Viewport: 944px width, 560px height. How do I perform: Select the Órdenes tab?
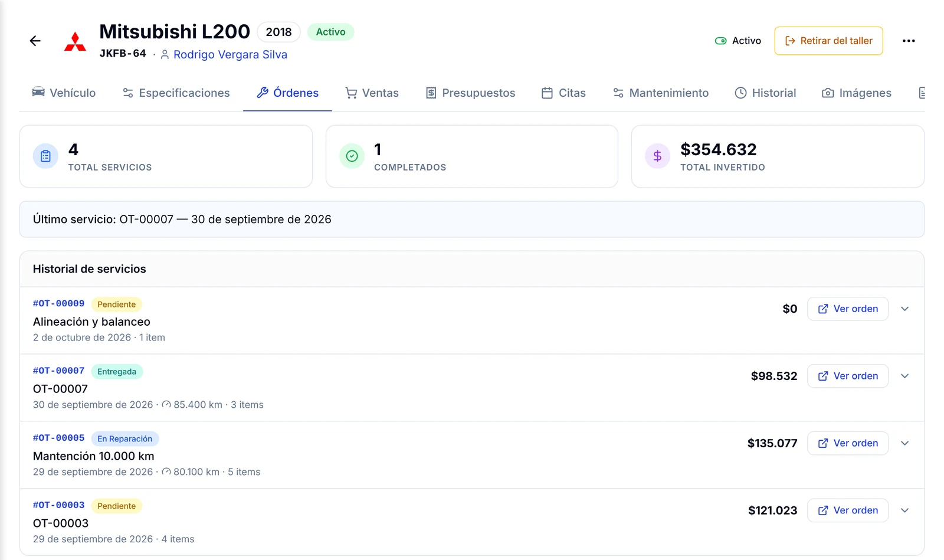coord(287,93)
